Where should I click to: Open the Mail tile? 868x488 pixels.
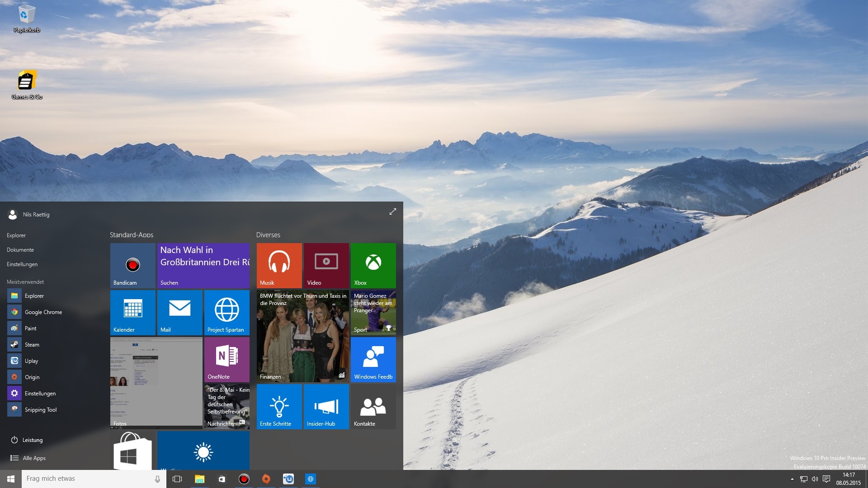tap(180, 313)
